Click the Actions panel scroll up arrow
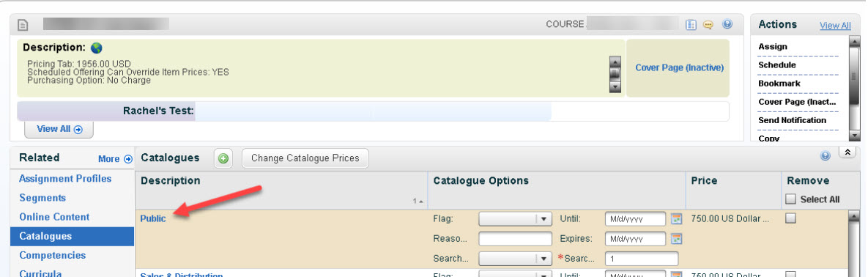Screen dimensions: 868x277 click(x=855, y=41)
